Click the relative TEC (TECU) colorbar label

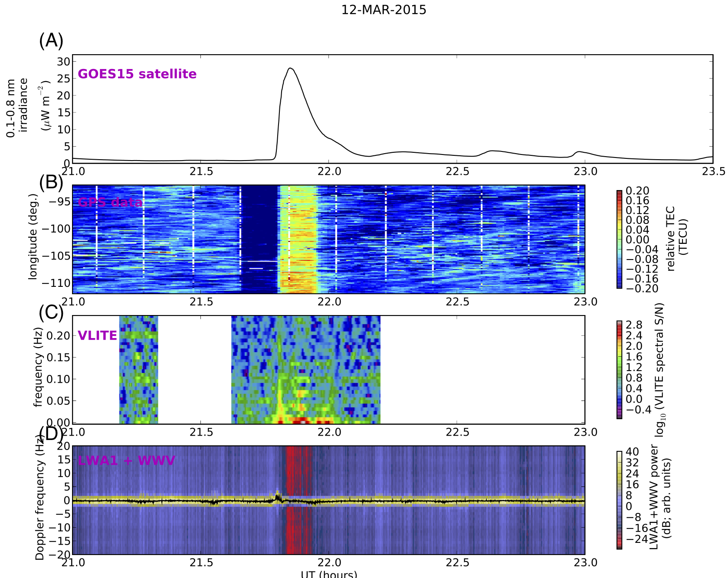tap(677, 239)
